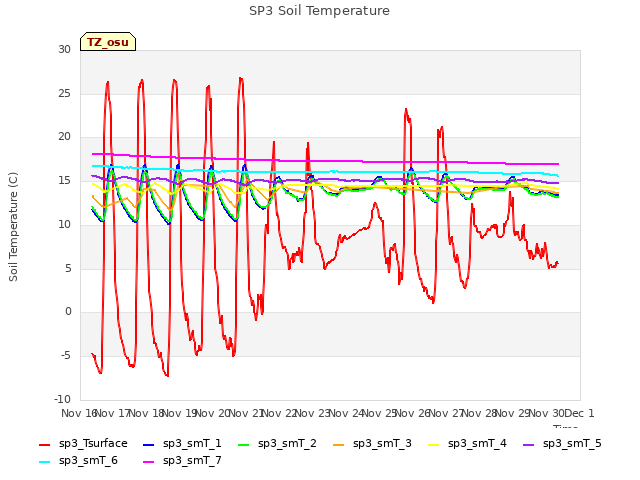Screen dimensions: 640x480
Task: Click the y-axis tick label -5
Action: point(66,356)
